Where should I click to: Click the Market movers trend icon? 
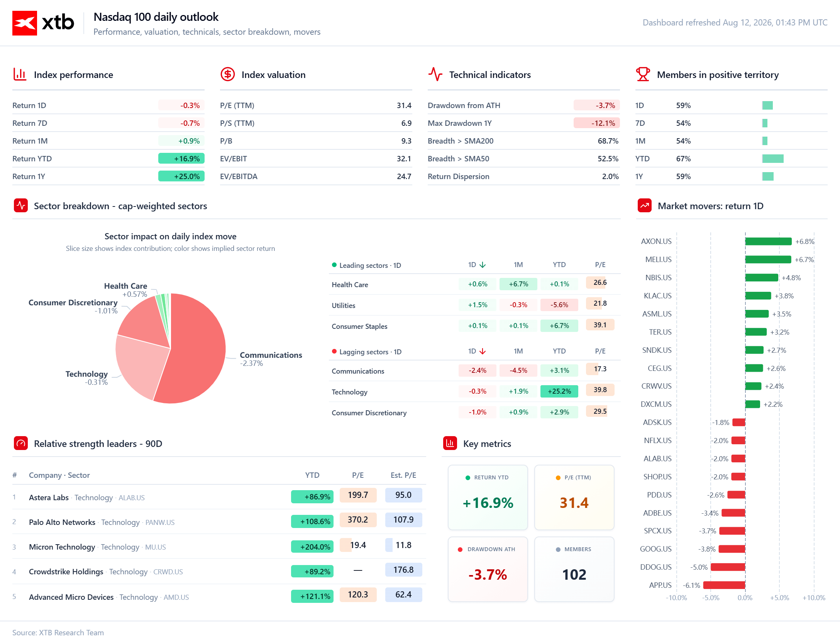tap(645, 206)
